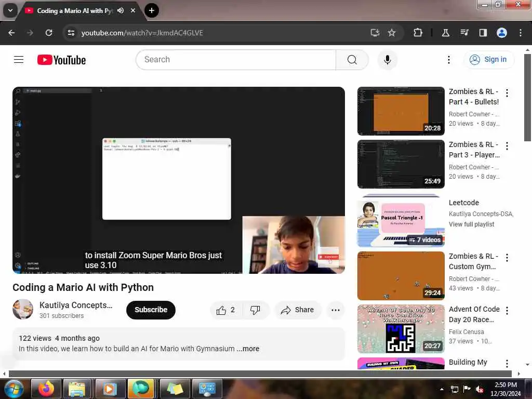
Task: Click taskbar clock showing 2:50 PM
Action: [x=506, y=389]
